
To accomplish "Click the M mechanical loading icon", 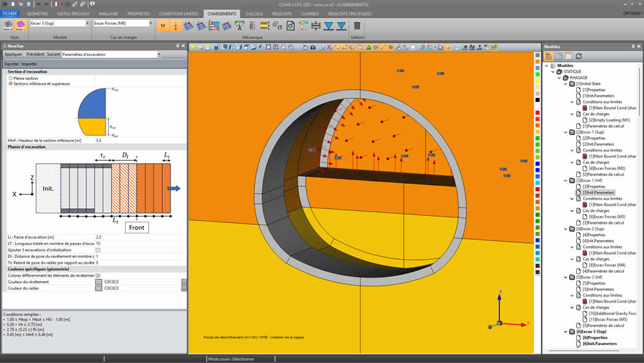I will 163,26.
